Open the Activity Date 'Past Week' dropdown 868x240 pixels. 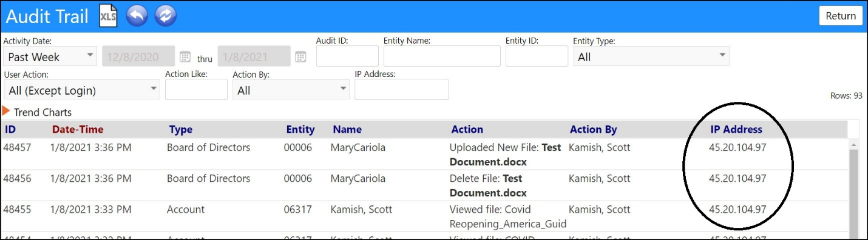tap(50, 56)
